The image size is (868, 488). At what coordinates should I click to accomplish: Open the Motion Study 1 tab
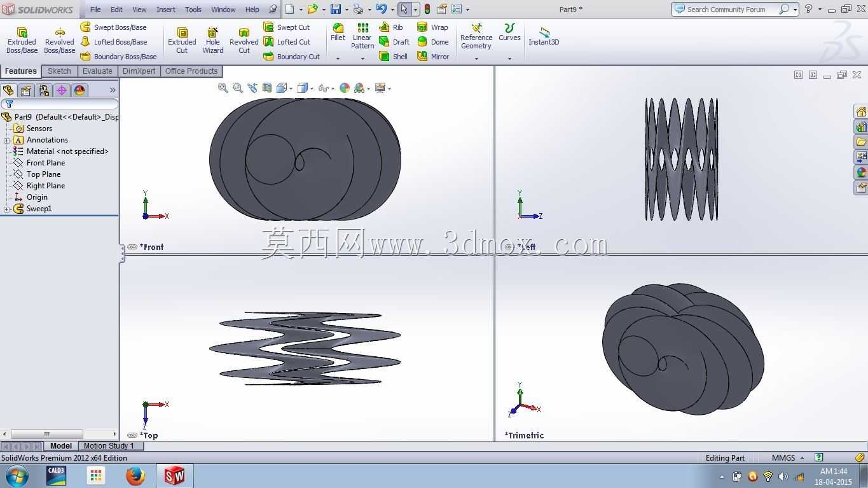(109, 446)
